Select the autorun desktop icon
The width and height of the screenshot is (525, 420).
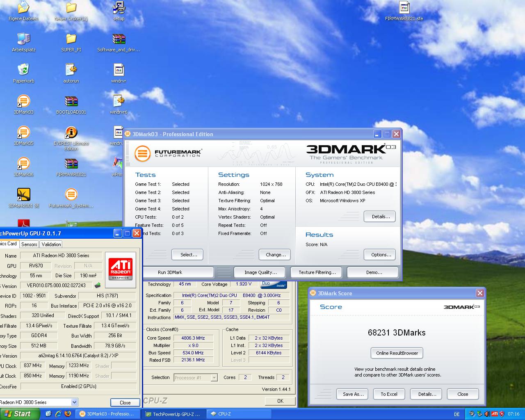coord(71,70)
